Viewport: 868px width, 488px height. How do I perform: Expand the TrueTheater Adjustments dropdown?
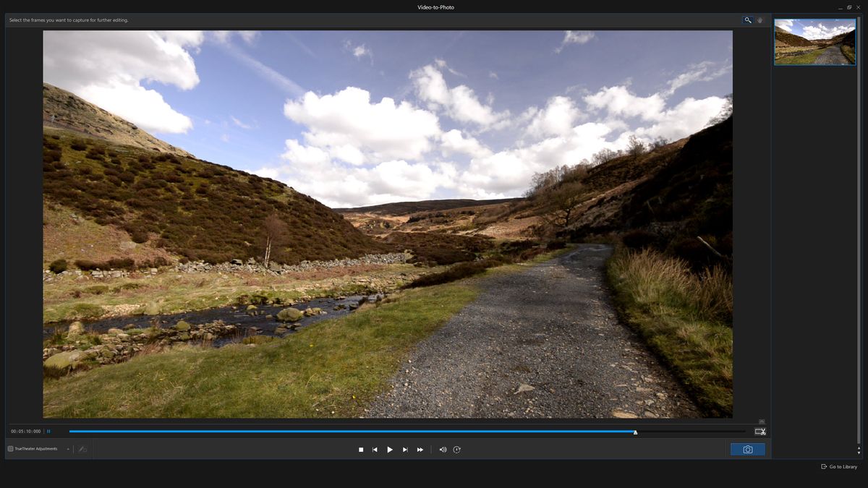point(68,449)
